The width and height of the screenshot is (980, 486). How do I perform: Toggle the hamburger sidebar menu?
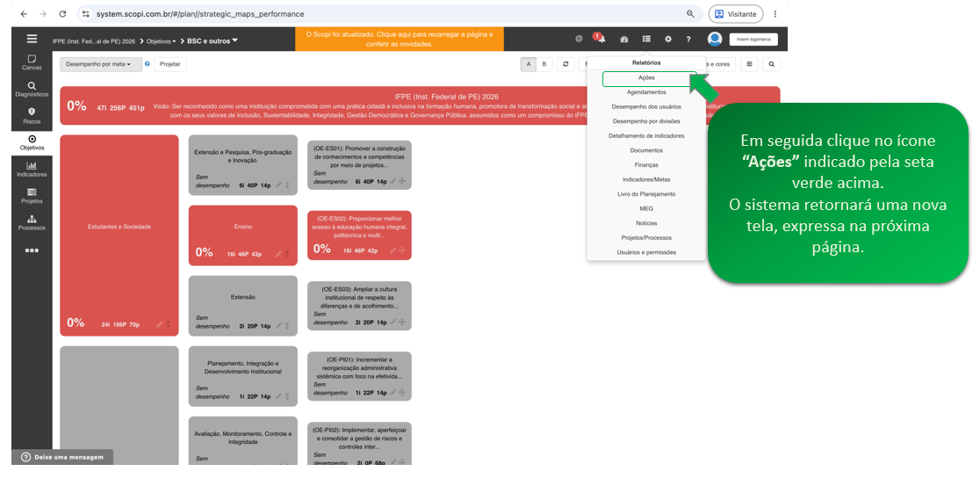32,39
